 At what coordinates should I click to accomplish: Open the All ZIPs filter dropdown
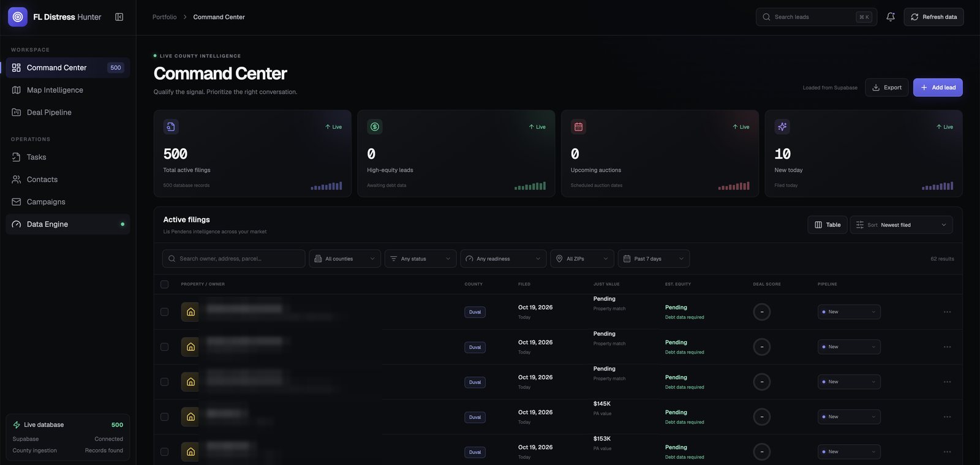point(582,259)
